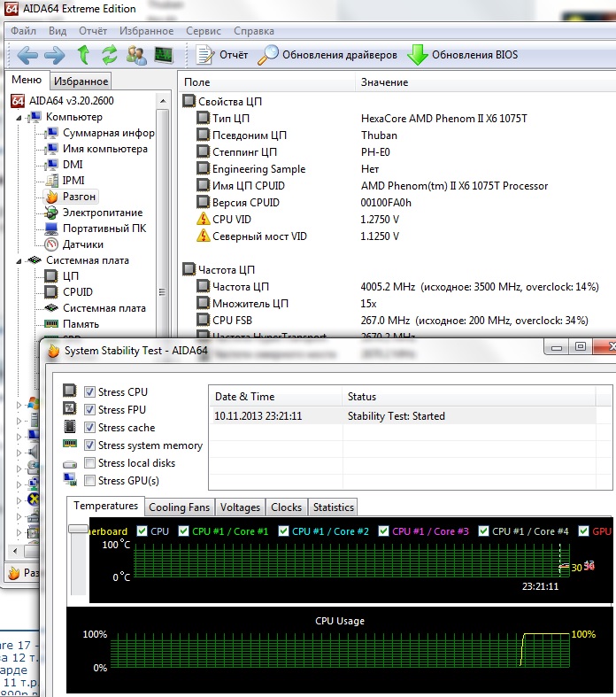This screenshot has height=697, width=616.
Task: Toggle the CPU #1 / Core #3 graph checkbox
Action: coord(384,531)
